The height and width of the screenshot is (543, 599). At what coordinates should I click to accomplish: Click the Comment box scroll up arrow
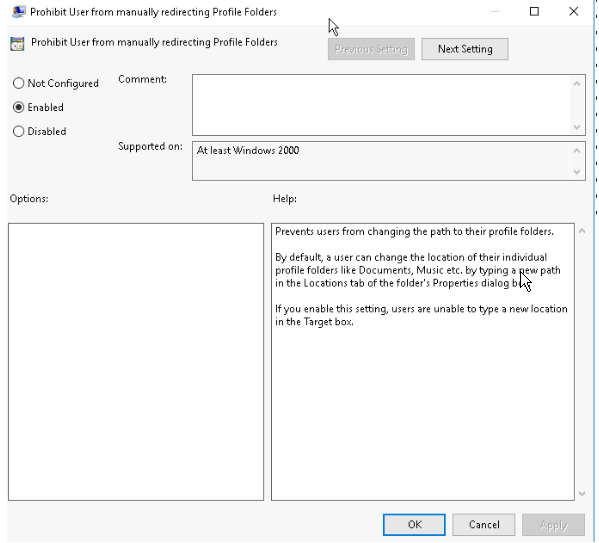[577, 84]
